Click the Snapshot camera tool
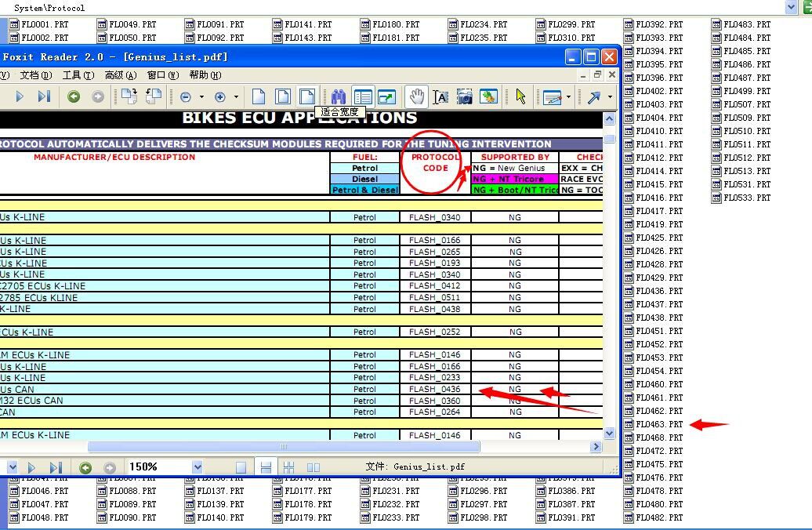 pos(465,96)
